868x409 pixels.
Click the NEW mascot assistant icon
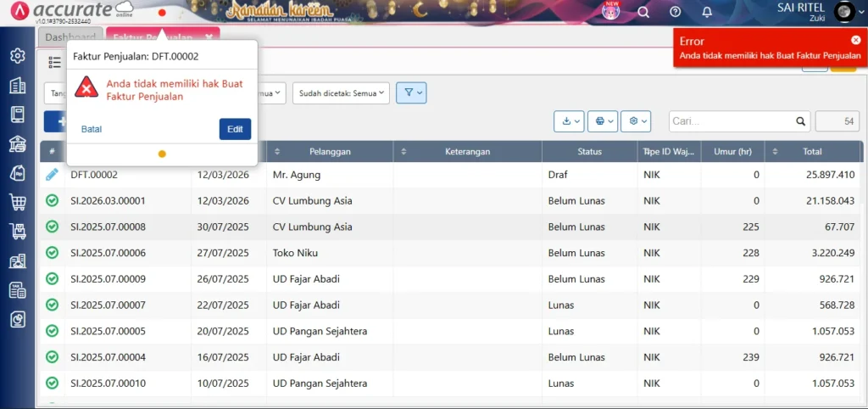[x=610, y=12]
